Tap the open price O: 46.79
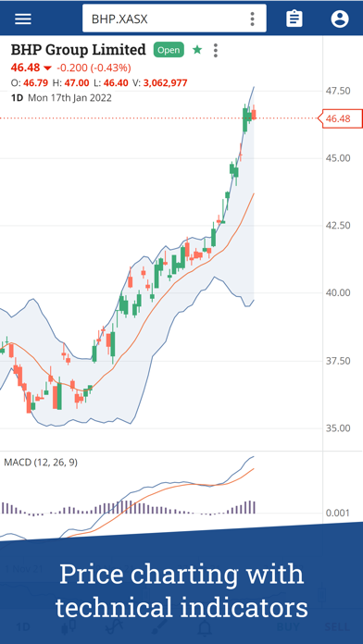 [31, 83]
